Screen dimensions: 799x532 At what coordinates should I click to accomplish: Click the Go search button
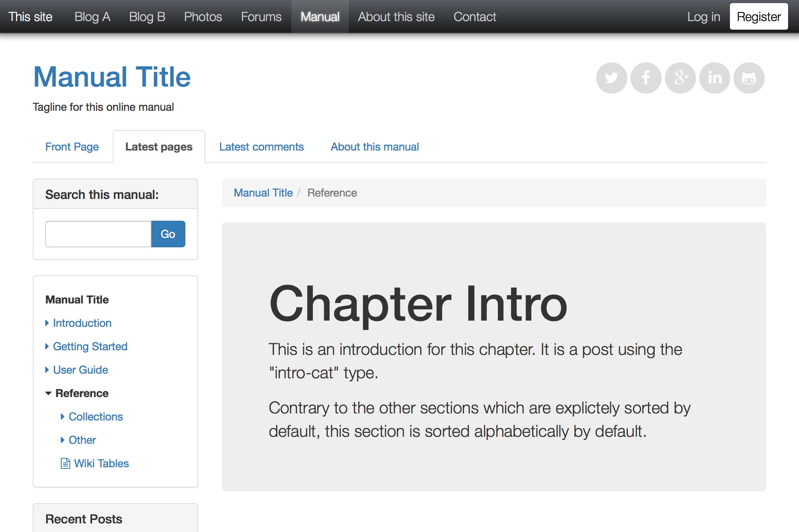168,234
